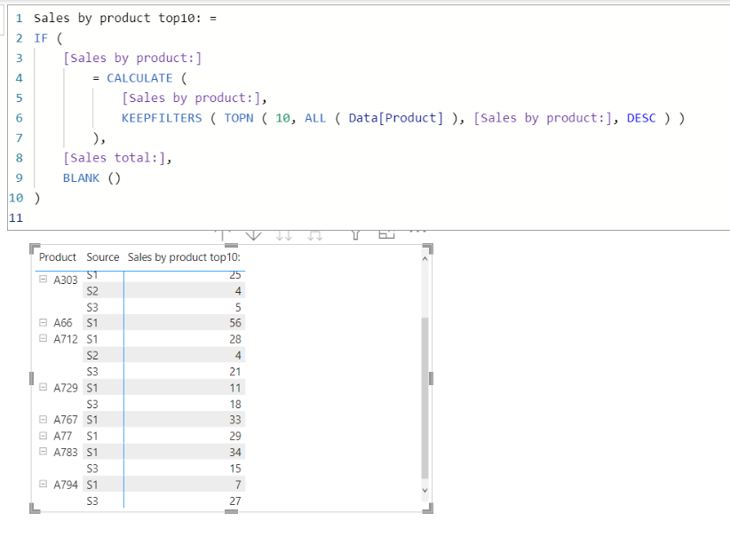
Task: Collapse the A77 product row
Action: click(43, 436)
